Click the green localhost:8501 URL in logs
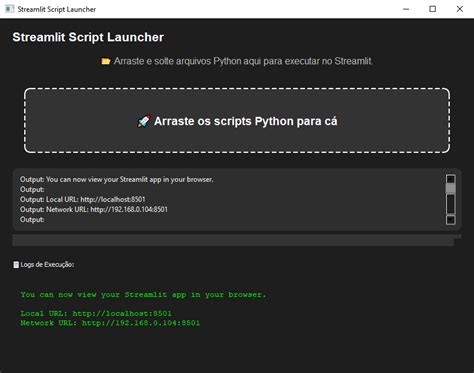This screenshot has width=474, height=373. (x=122, y=313)
